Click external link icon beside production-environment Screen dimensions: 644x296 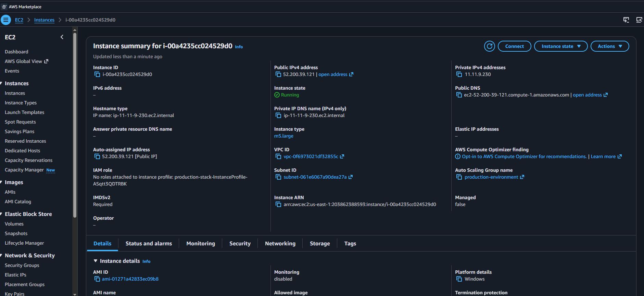point(522,177)
